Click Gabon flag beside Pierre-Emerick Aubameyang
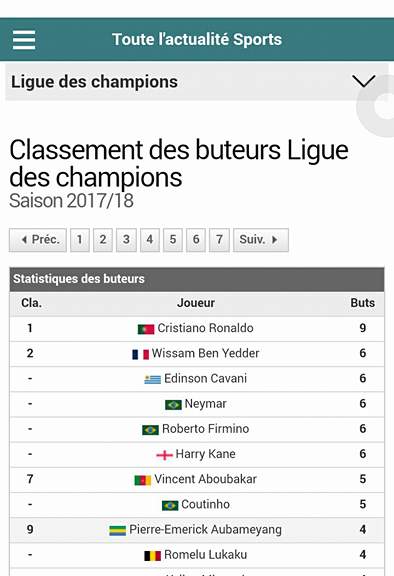Image resolution: width=394 pixels, height=576 pixels. 118,530
